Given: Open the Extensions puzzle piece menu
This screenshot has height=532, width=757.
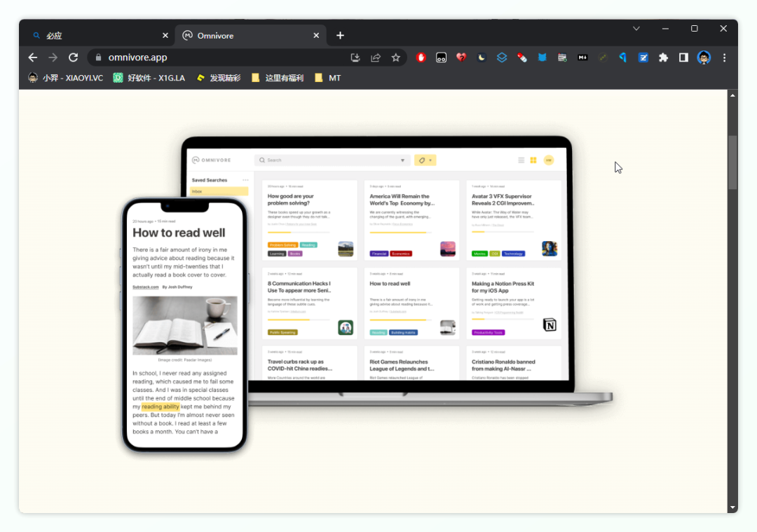Looking at the screenshot, I should [x=663, y=57].
